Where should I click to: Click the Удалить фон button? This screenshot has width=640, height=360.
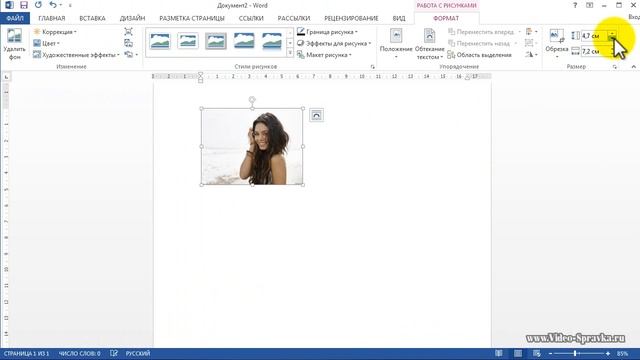pyautogui.click(x=14, y=44)
